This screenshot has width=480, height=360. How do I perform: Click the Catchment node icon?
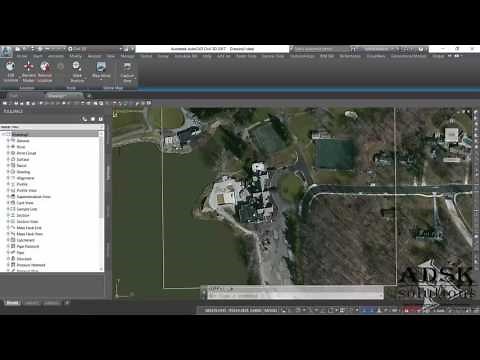coord(13,240)
